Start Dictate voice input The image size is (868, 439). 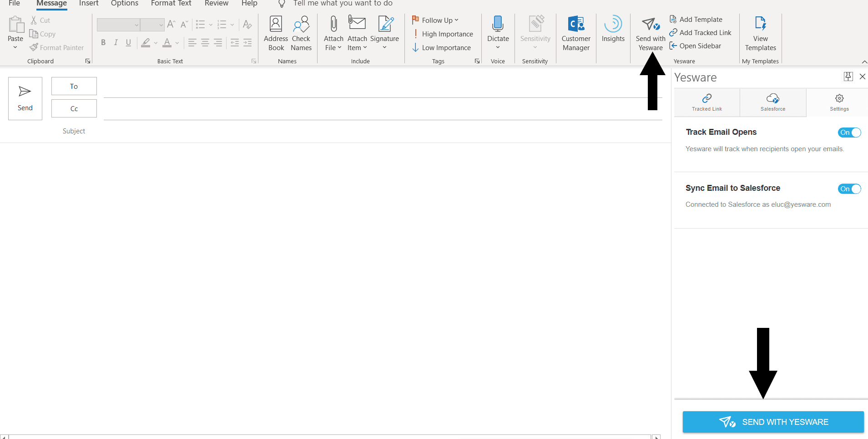(x=498, y=30)
